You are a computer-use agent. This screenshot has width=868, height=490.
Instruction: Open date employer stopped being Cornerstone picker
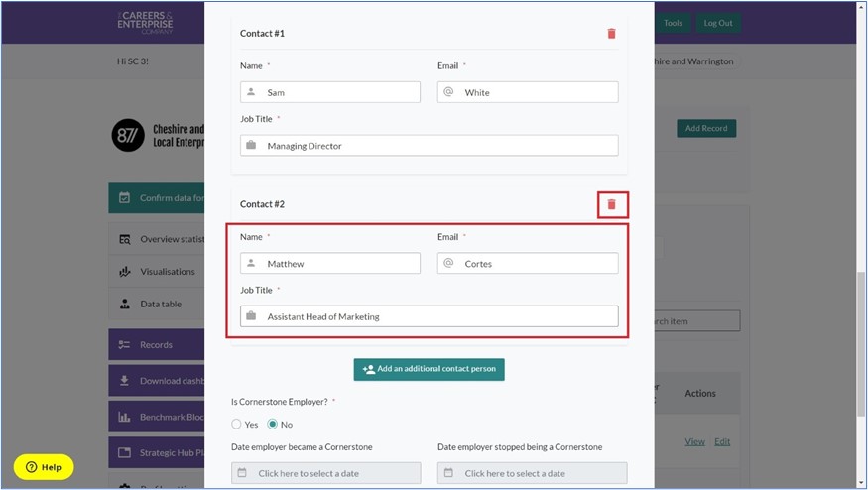click(x=532, y=473)
